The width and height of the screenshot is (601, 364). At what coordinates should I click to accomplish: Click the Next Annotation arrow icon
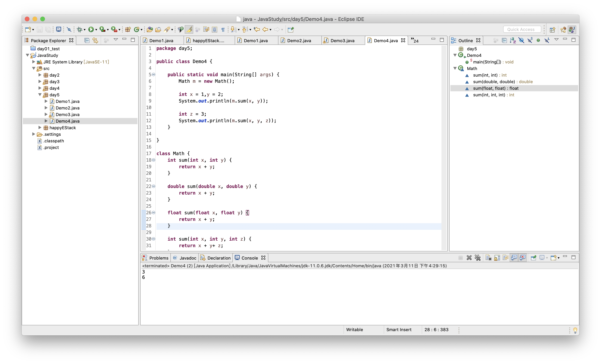[x=233, y=29]
